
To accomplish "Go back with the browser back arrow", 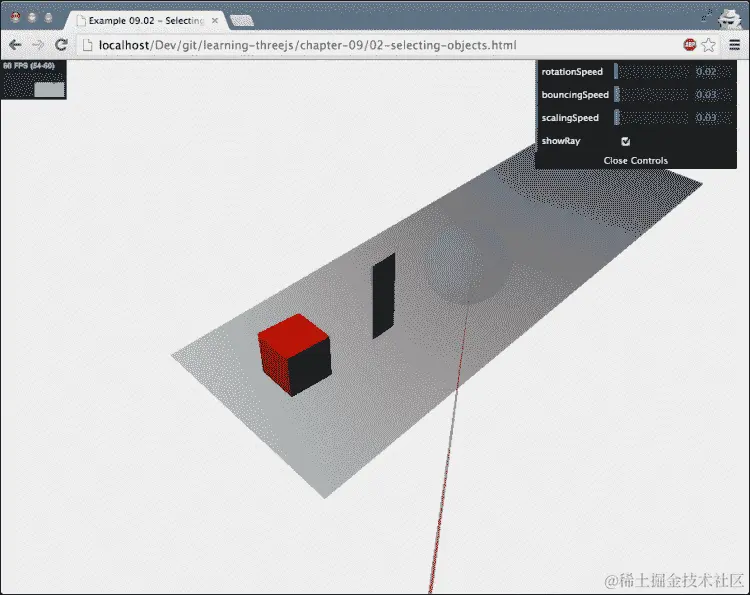I will coord(15,45).
